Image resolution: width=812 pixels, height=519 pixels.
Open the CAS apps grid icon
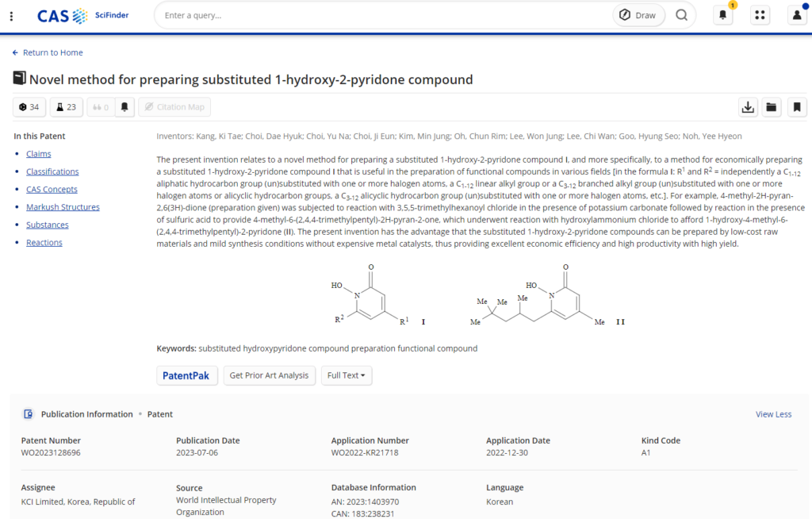tap(760, 15)
